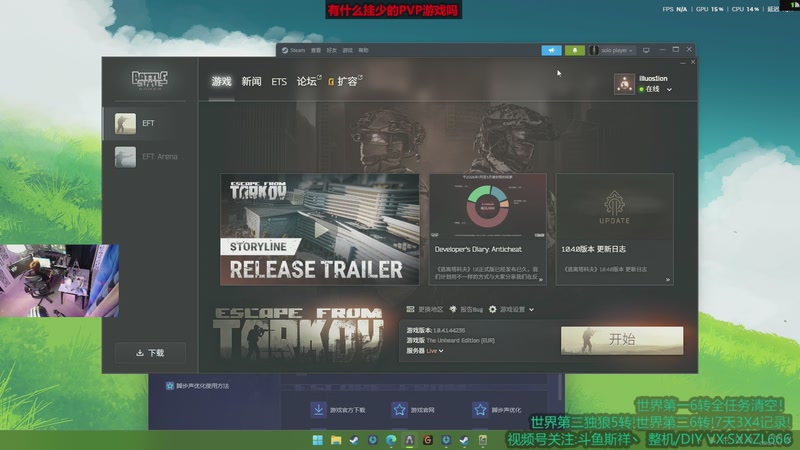The height and width of the screenshot is (450, 800).
Task: Open the Windows Start menu
Action: [317, 440]
